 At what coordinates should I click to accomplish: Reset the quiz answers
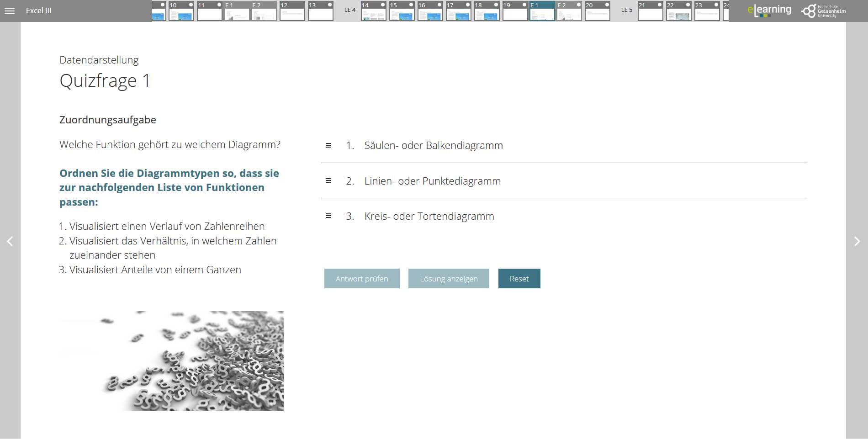519,278
